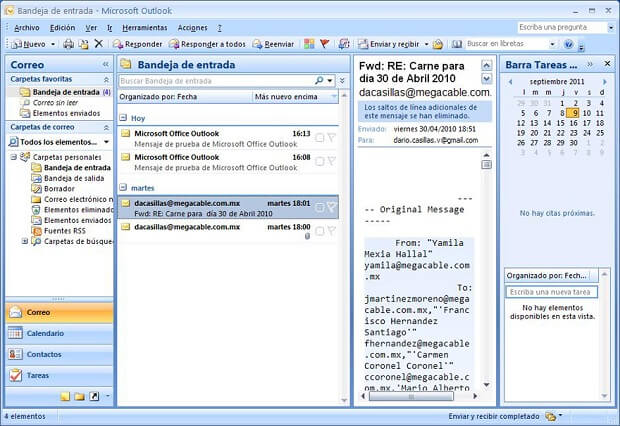Go to previous month in calendar
This screenshot has width=620, height=426.
pyautogui.click(x=510, y=82)
